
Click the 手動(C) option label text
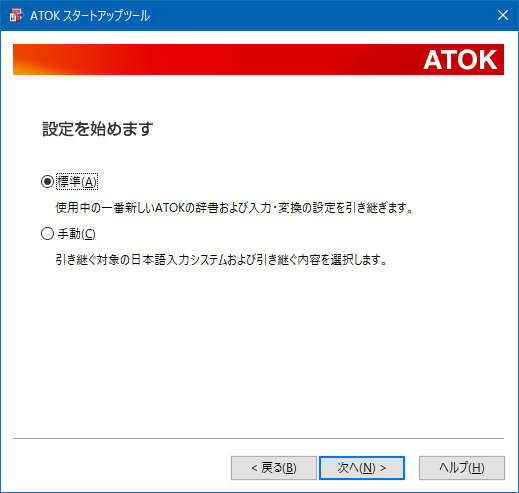[76, 234]
